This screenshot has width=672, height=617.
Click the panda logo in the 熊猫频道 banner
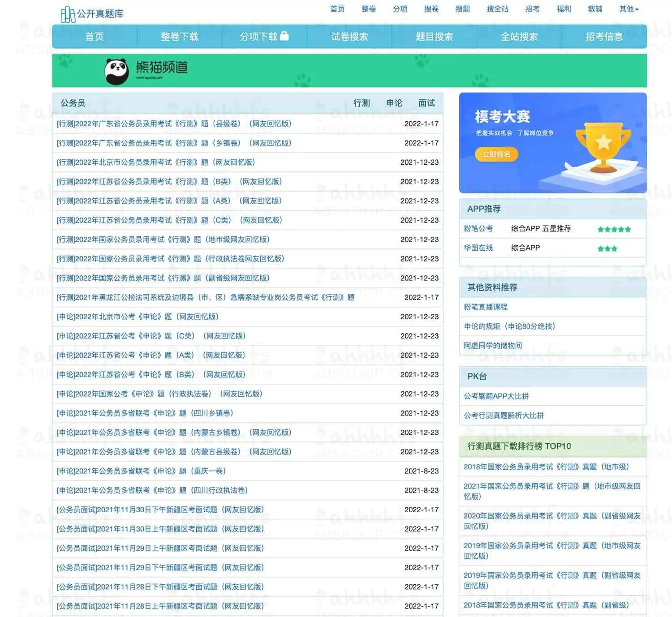point(117,70)
